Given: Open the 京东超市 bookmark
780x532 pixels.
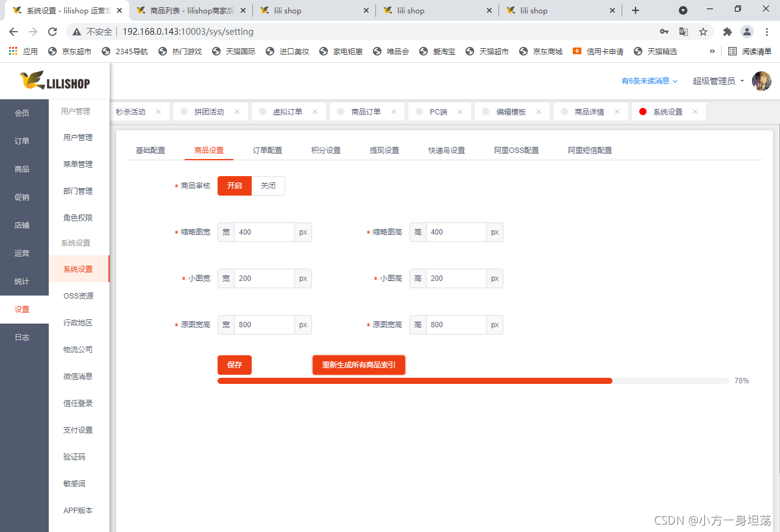Looking at the screenshot, I should [x=69, y=51].
